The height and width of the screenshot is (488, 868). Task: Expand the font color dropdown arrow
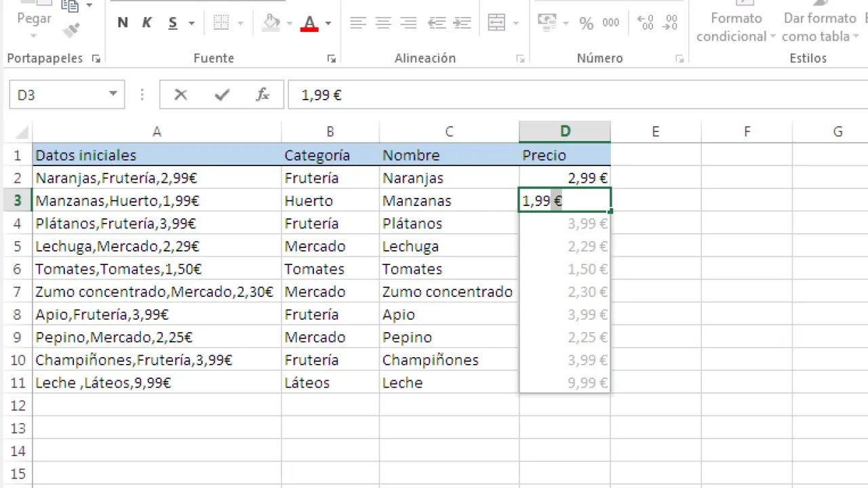pyautogui.click(x=328, y=23)
